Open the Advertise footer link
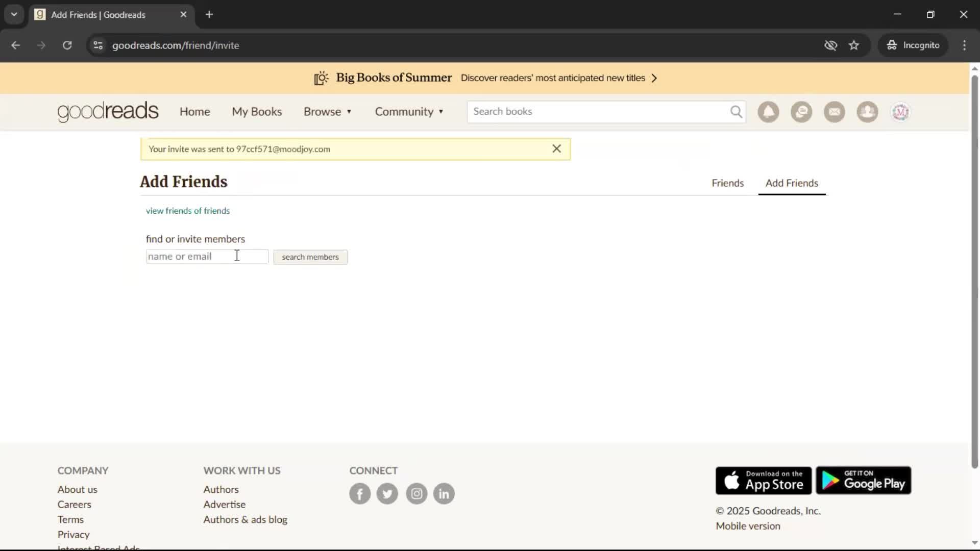Viewport: 980px width, 551px height. pyautogui.click(x=225, y=505)
